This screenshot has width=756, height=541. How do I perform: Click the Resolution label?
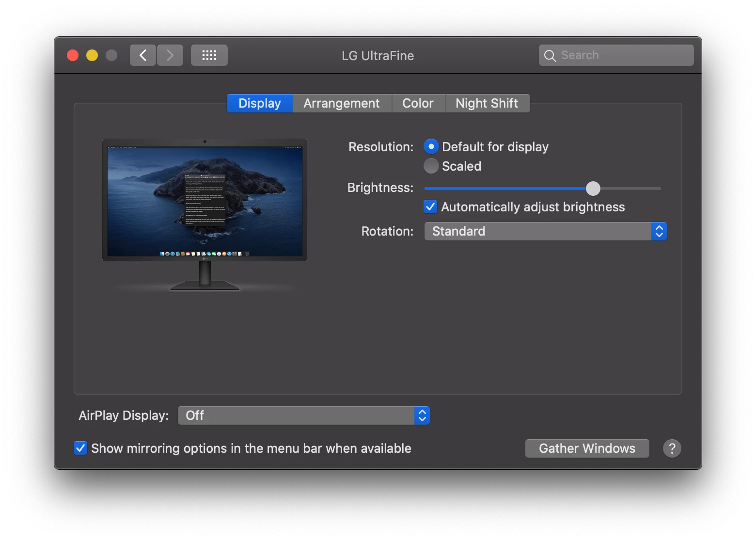(x=381, y=147)
